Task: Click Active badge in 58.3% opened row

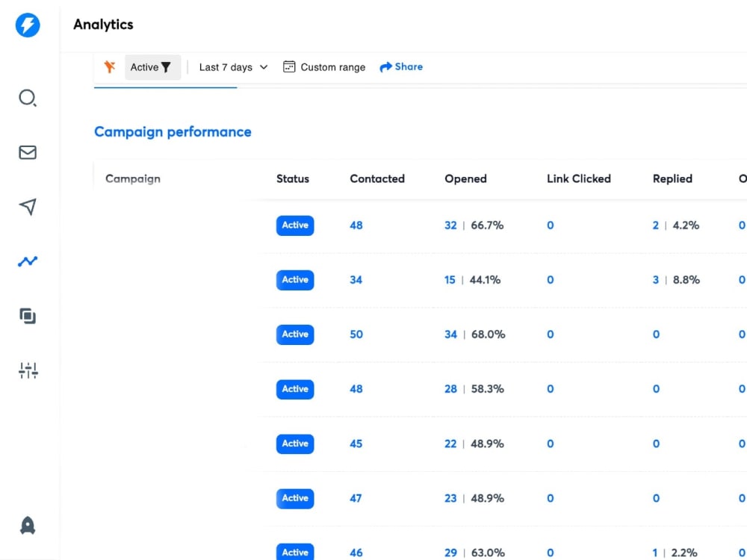Action: coord(295,389)
